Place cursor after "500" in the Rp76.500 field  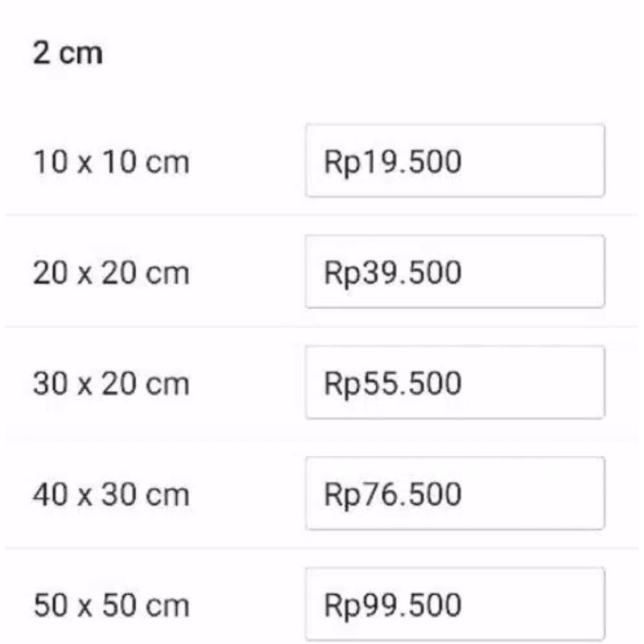point(464,494)
